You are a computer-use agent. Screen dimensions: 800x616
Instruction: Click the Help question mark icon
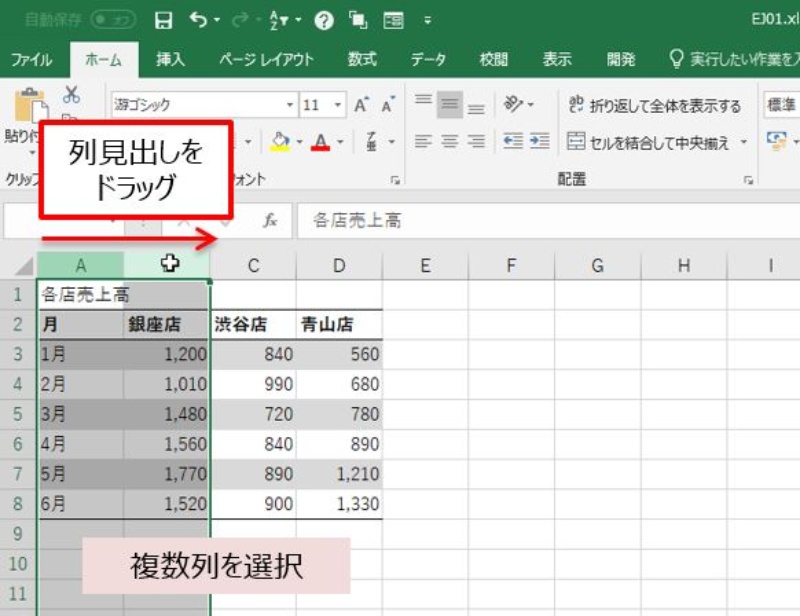pyautogui.click(x=323, y=20)
